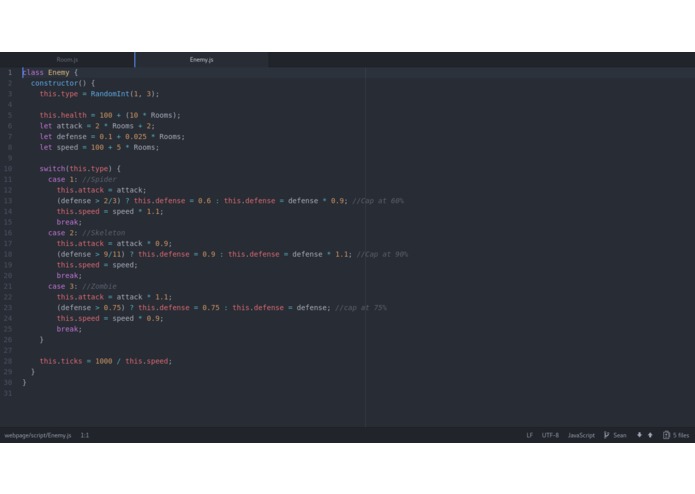Click 'this.attack = attack * 1.1' line
The height and width of the screenshot is (494, 695).
[114, 297]
